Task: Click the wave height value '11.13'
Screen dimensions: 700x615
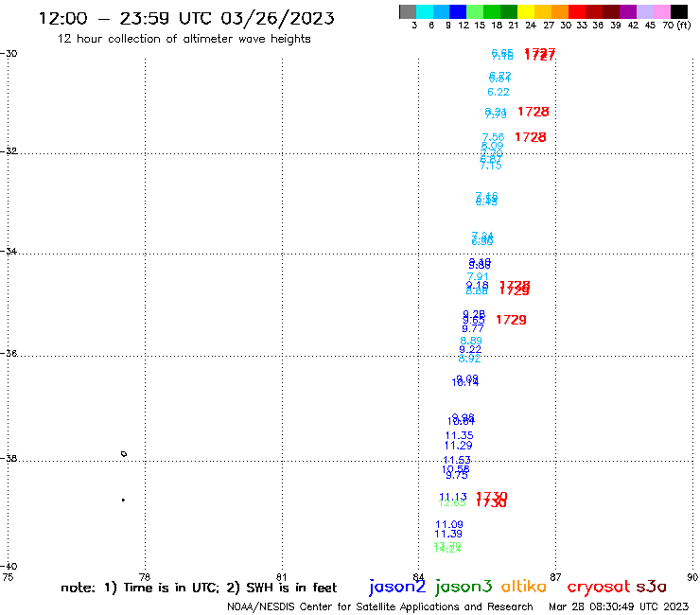Action: 453,497
